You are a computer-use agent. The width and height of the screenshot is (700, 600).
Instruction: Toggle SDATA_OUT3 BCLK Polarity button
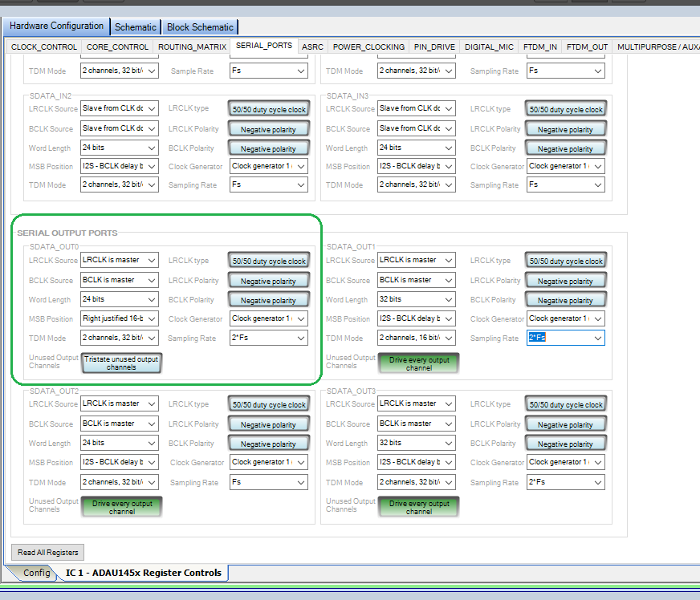coord(566,444)
